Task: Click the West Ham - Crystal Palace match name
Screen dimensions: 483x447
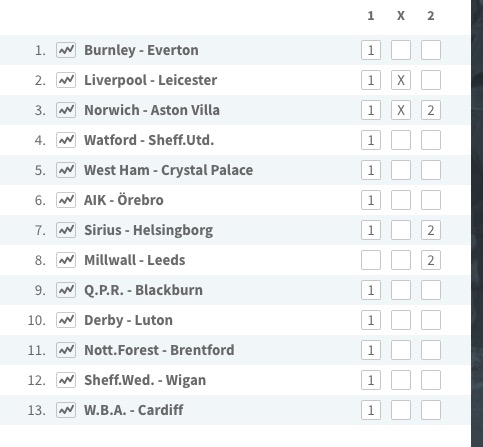Action: (168, 170)
